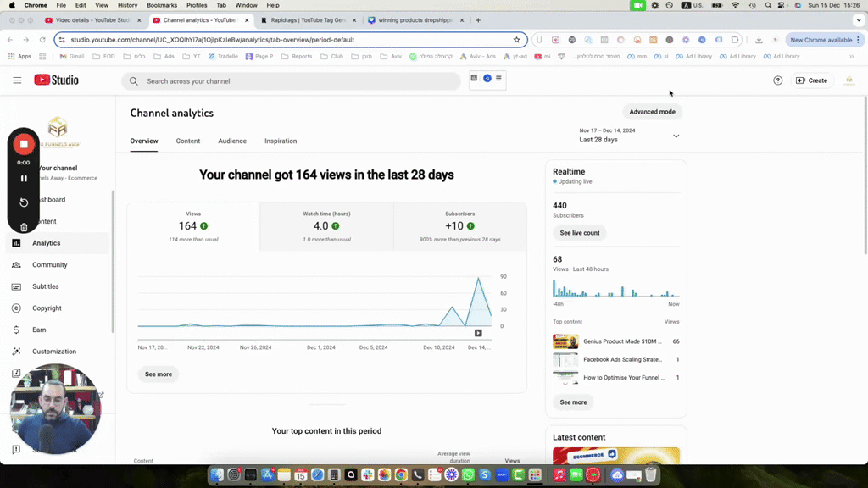Open Subtitles in the sidebar

click(58, 286)
